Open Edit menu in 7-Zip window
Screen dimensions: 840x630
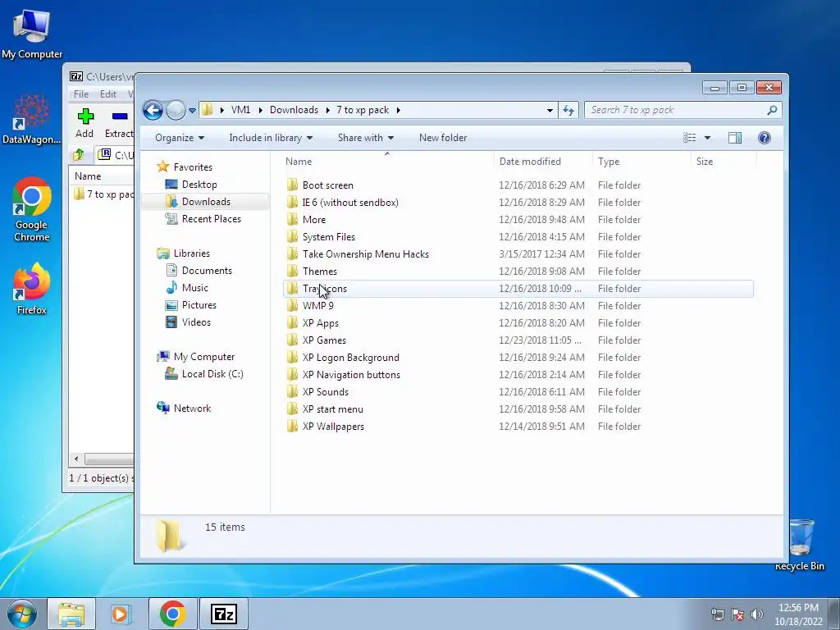pyautogui.click(x=107, y=94)
